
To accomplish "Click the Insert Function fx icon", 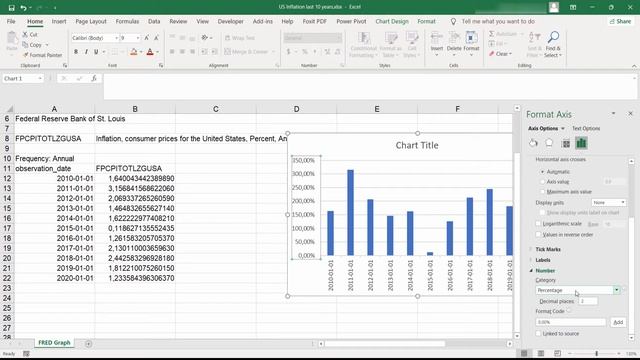I will [x=94, y=78].
